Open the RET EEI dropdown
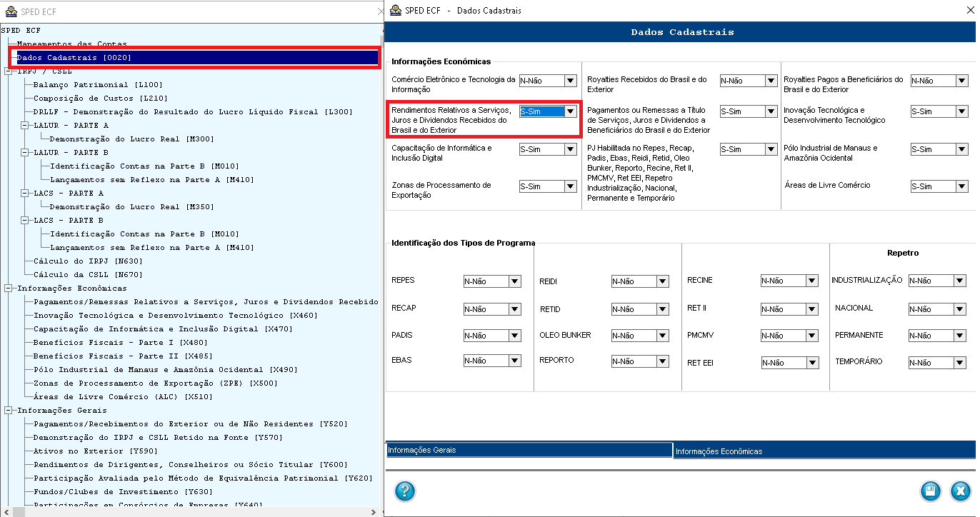Screen dimensions: 980x517 point(811,363)
